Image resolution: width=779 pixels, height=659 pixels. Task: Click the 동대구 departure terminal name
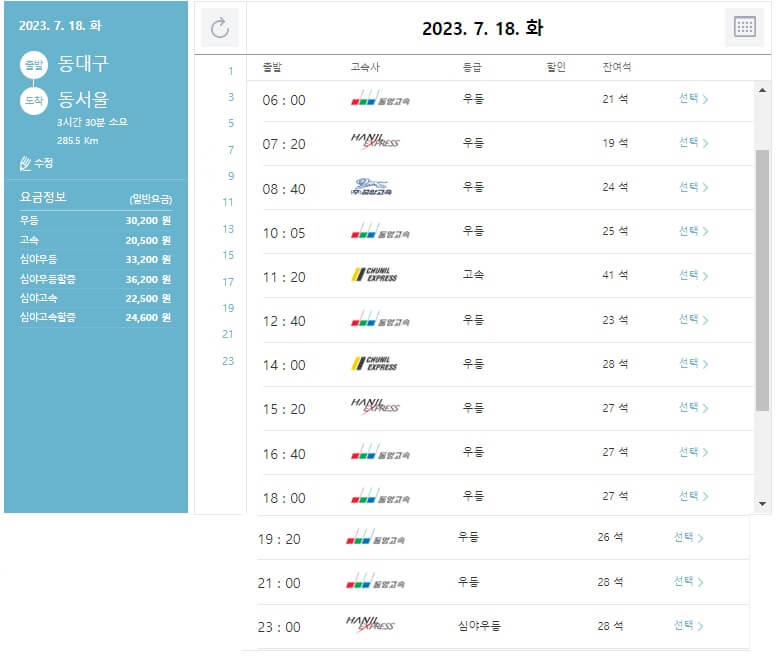(x=83, y=64)
